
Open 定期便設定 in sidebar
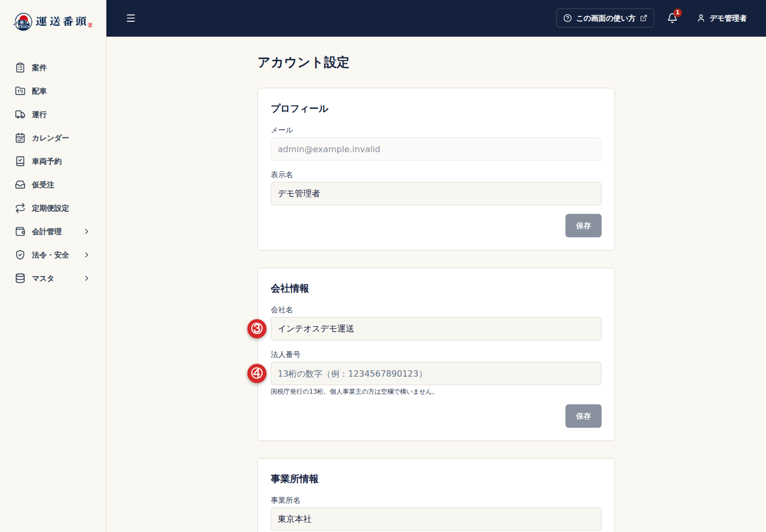pos(53,208)
